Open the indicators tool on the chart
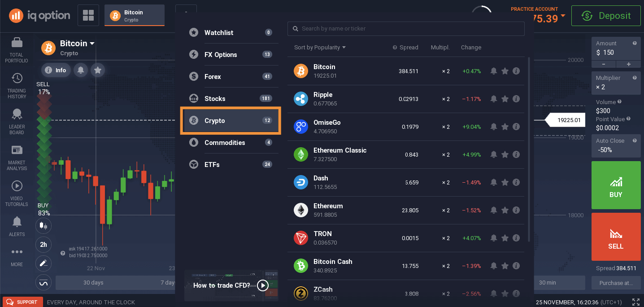The image size is (644, 307). tap(43, 282)
